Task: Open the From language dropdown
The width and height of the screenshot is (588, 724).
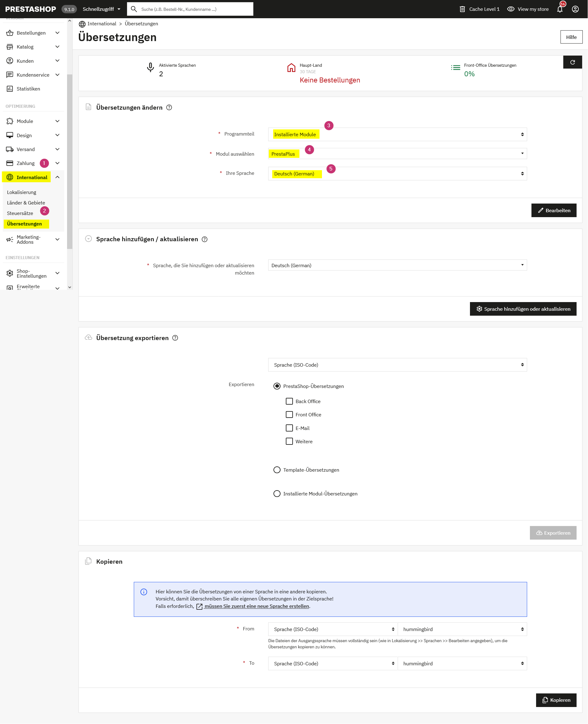Action: (x=333, y=629)
